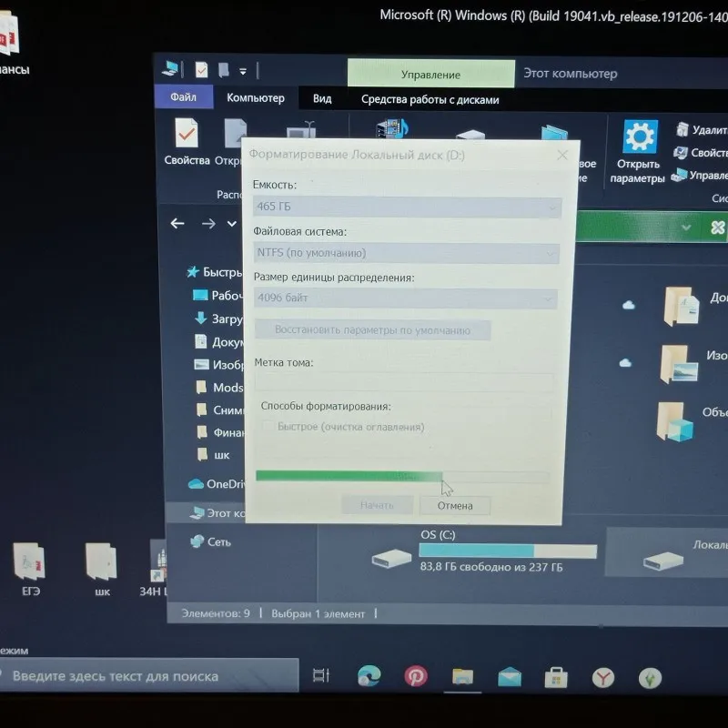The height and width of the screenshot is (728, 728).
Task: Click the Документы folder icon with cloud
Action: click(x=682, y=307)
